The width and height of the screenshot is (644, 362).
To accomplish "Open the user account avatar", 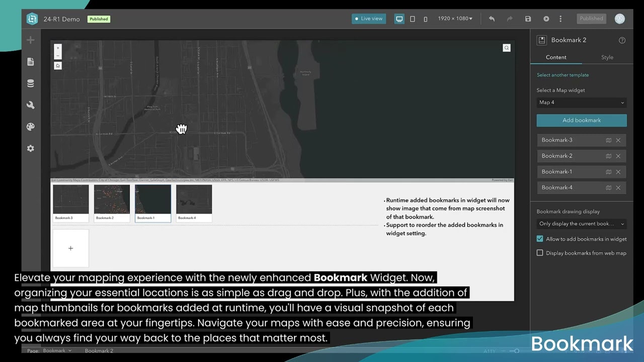I will pos(620,19).
